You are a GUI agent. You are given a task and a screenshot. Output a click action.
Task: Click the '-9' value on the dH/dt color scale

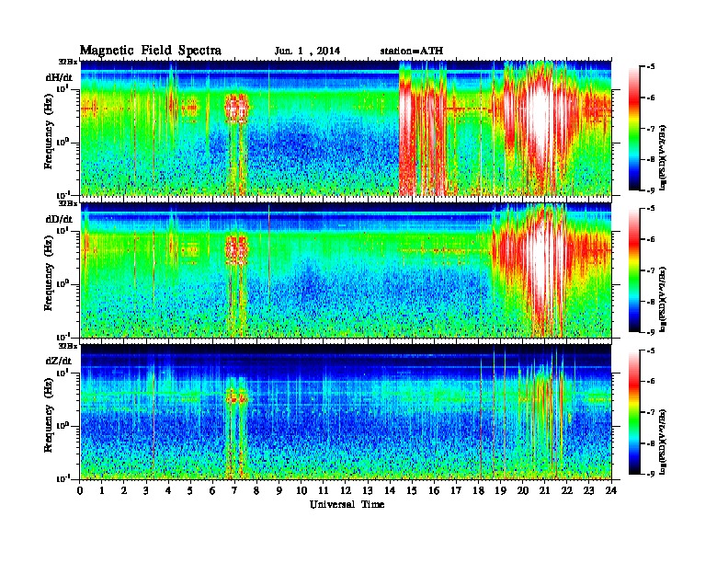coord(651,190)
